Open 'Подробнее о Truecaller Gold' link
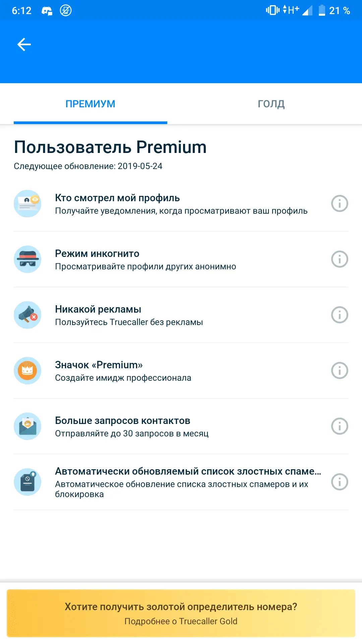This screenshot has width=362, height=644. [x=181, y=622]
